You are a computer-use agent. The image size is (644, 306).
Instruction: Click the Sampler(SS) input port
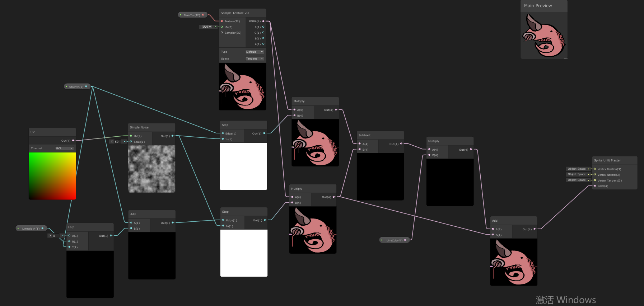point(222,33)
